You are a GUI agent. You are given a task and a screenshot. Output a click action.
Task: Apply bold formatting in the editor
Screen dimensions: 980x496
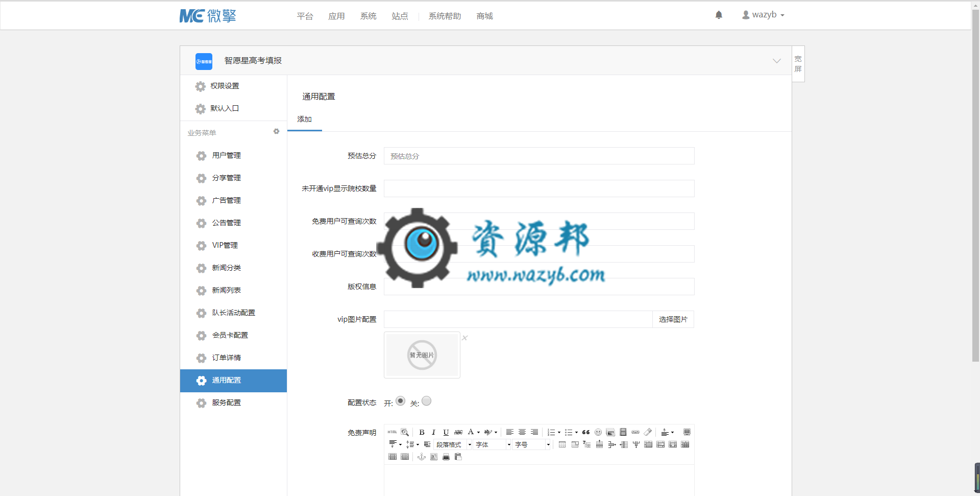422,432
